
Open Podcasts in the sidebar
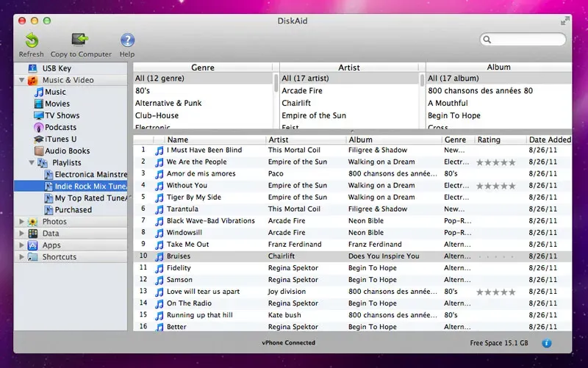[60, 127]
